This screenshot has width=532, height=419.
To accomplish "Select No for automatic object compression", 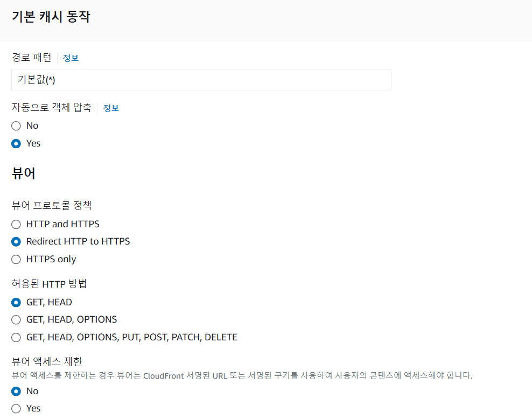I will click(16, 125).
